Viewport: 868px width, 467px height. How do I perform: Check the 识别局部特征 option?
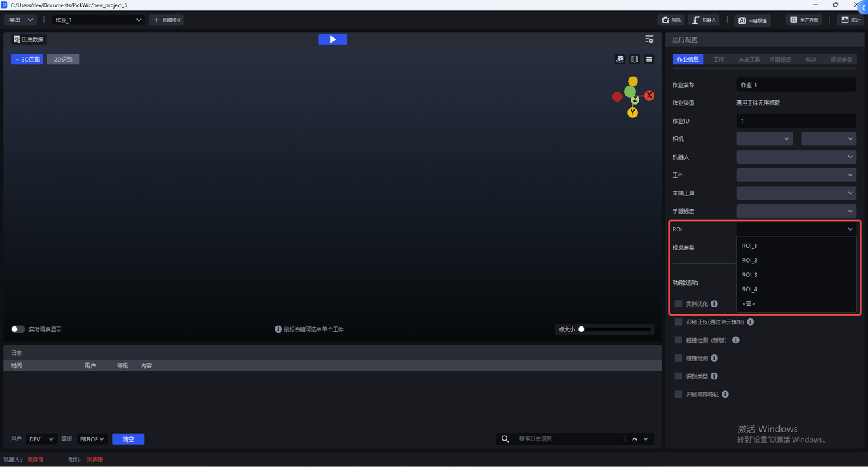tap(678, 394)
